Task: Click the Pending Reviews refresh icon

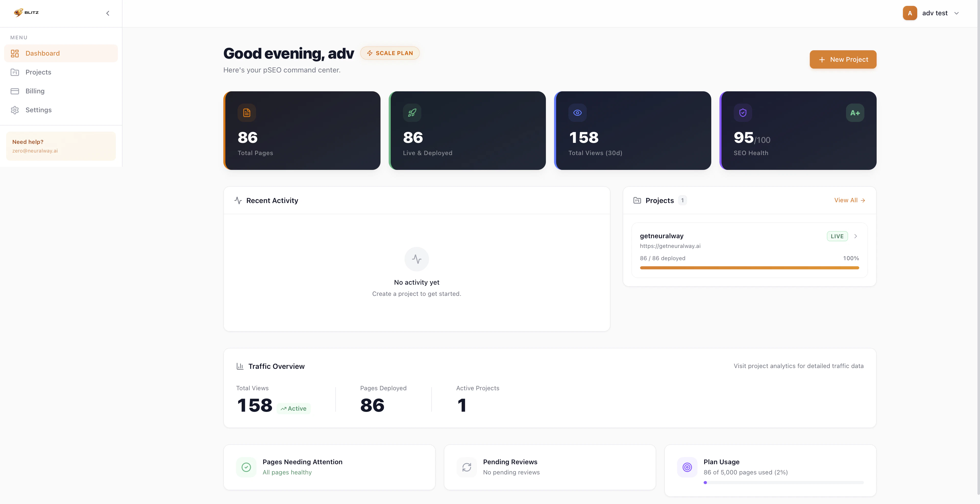Action: click(467, 467)
